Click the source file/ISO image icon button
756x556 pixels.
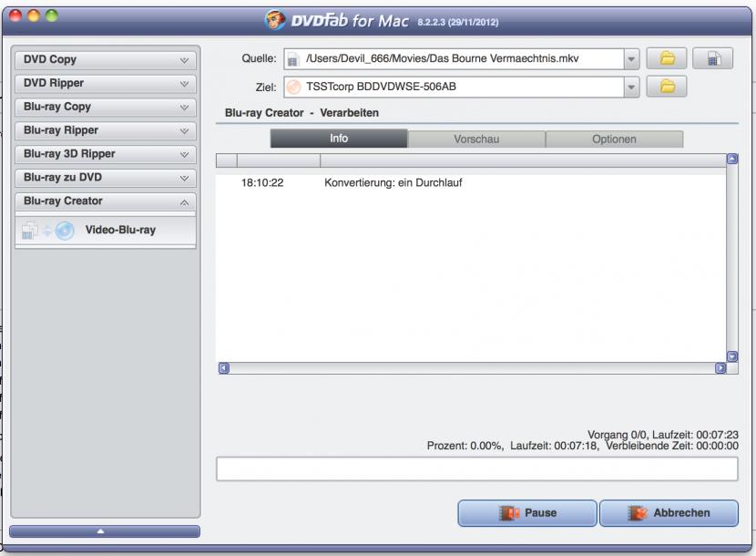(x=712, y=59)
